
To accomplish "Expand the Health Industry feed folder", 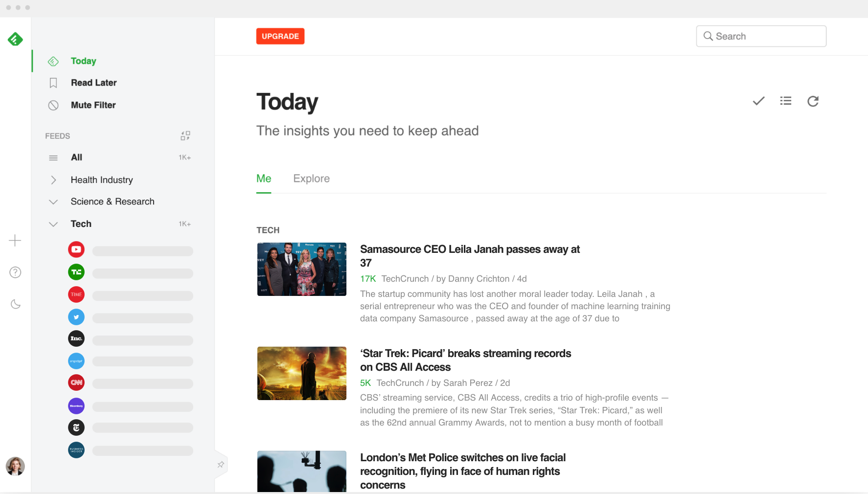I will (x=53, y=180).
